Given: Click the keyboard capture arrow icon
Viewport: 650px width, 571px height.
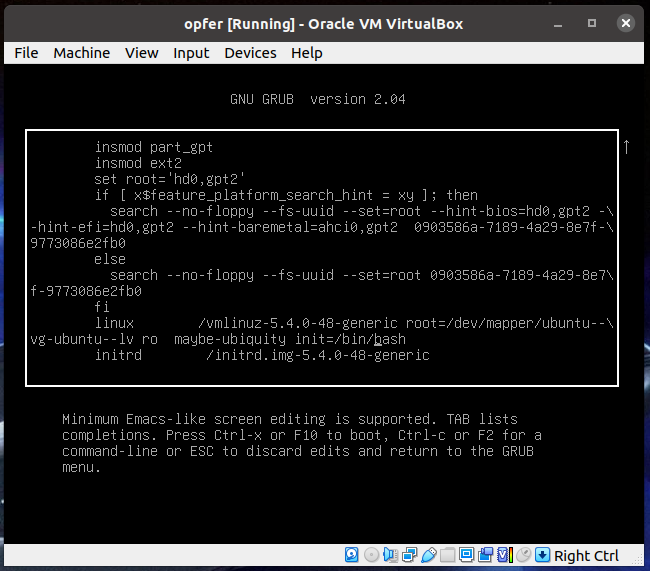Looking at the screenshot, I should (x=542, y=555).
